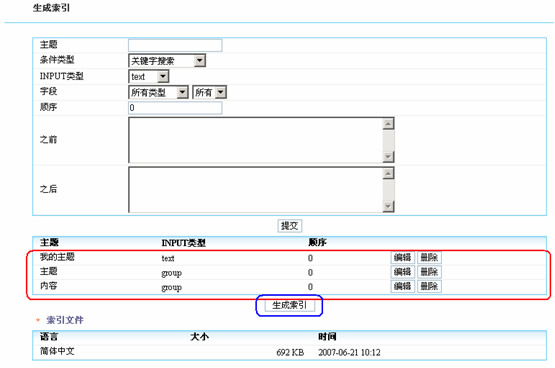Viewport: 555px width, 368px height.
Task: Open the 条件类型 dropdown showing 关键字搜索
Action: (x=167, y=61)
